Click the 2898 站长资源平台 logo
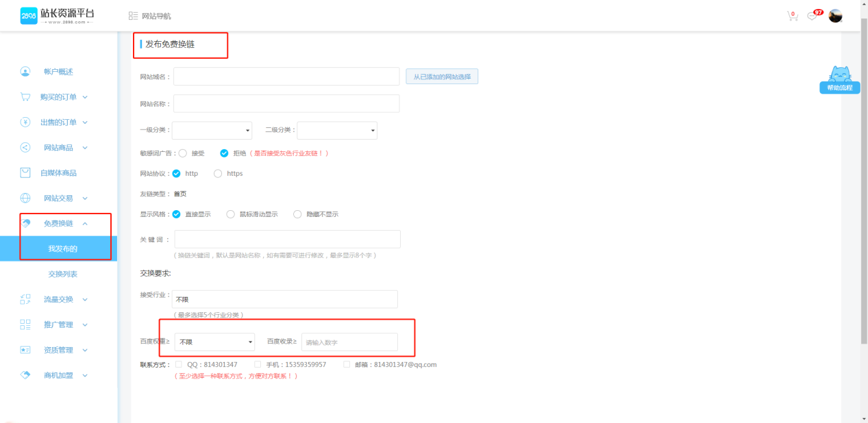 (57, 16)
